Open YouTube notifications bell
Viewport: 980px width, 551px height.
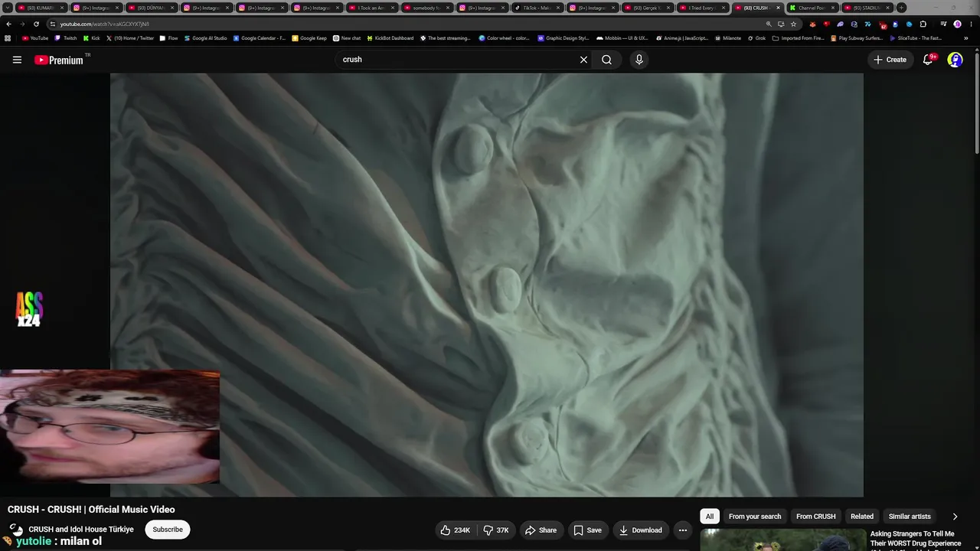pos(928,60)
